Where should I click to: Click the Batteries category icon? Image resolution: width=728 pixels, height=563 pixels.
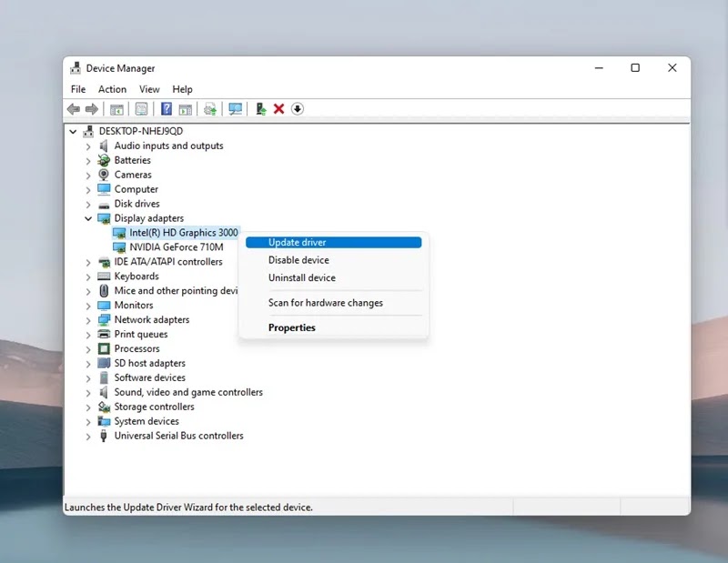coord(104,160)
